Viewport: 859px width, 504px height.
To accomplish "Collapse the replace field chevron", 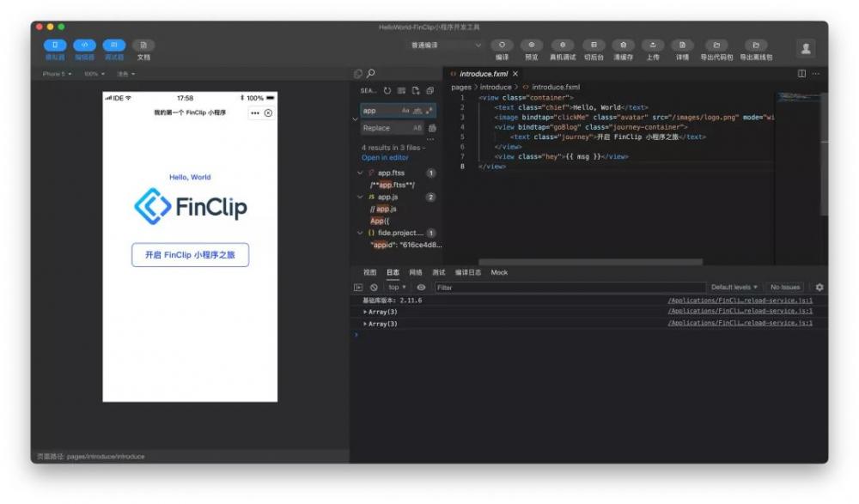I will [355, 118].
